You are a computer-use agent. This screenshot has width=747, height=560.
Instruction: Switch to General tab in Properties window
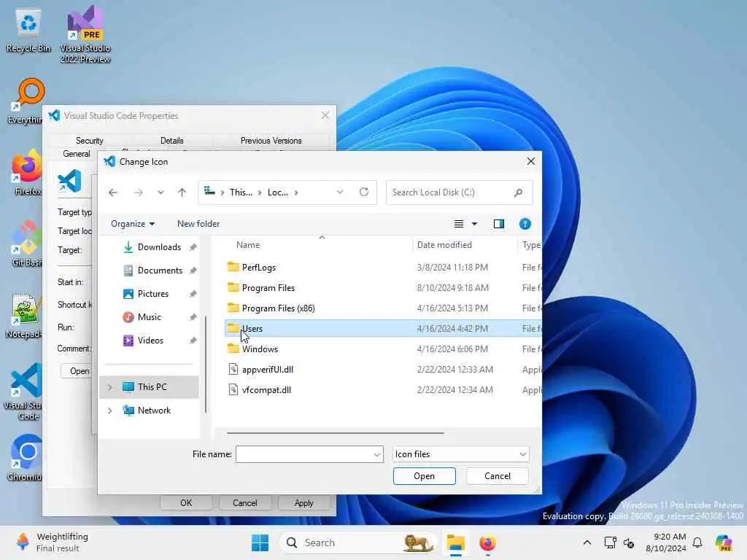(76, 154)
